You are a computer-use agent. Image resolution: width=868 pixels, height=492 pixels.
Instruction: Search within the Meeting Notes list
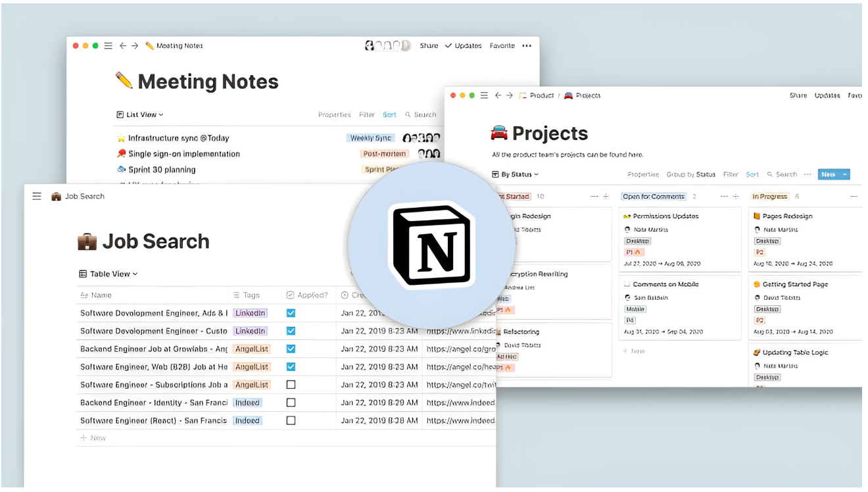coord(421,114)
